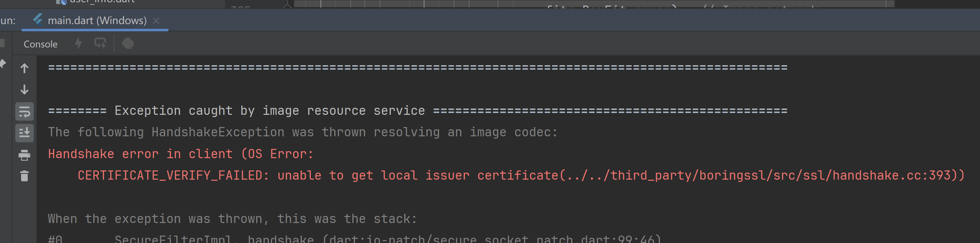Switch to the Console tab
The height and width of the screenshot is (243, 980).
40,44
